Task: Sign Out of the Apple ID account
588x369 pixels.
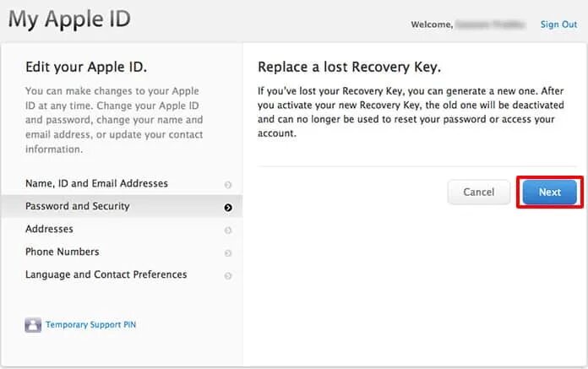Action: tap(558, 24)
